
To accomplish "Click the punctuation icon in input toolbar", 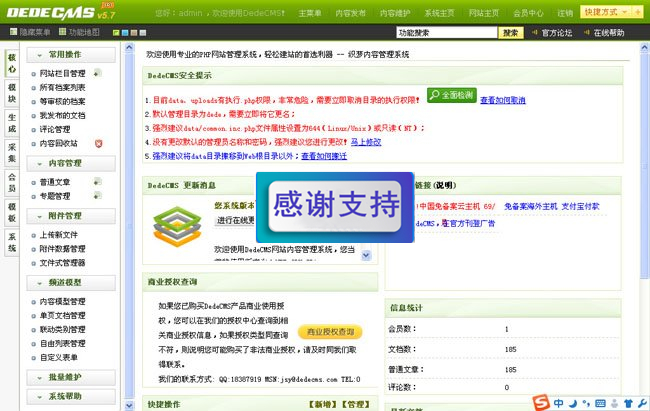I will coord(586,403).
